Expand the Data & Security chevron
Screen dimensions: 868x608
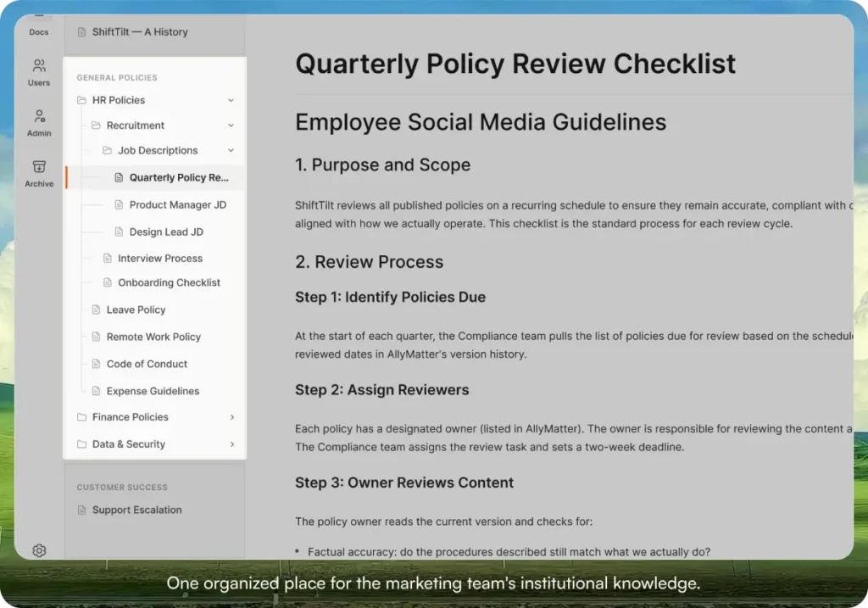coord(232,444)
